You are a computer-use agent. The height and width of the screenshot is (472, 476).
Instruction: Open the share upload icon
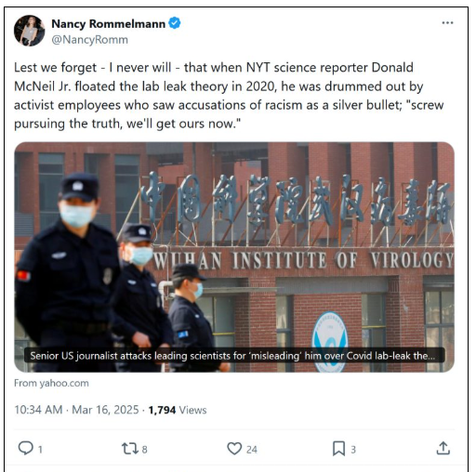(443, 448)
